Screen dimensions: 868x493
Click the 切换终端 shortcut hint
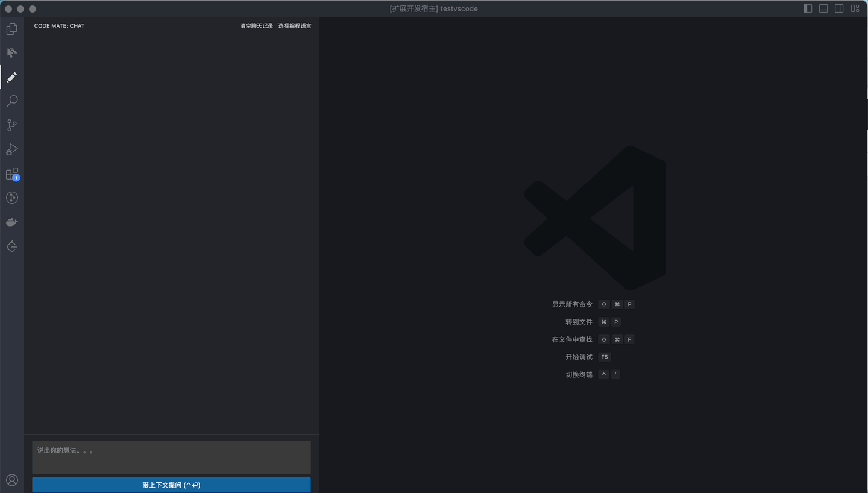click(579, 374)
